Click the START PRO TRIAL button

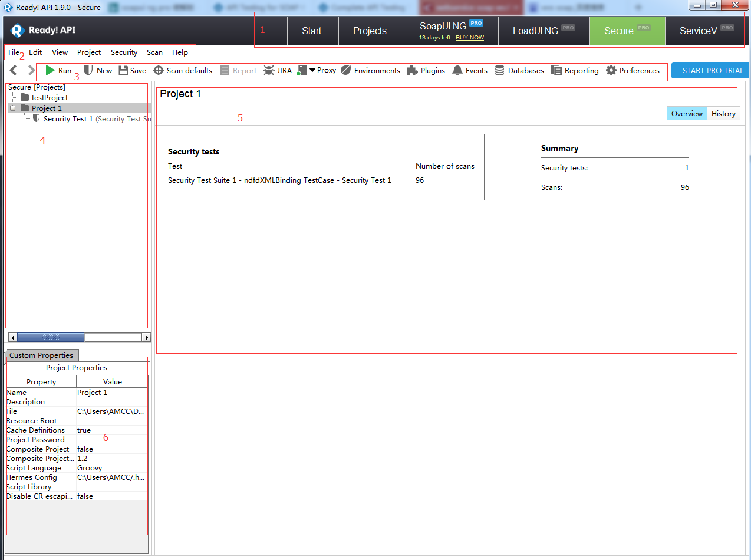[x=712, y=70]
